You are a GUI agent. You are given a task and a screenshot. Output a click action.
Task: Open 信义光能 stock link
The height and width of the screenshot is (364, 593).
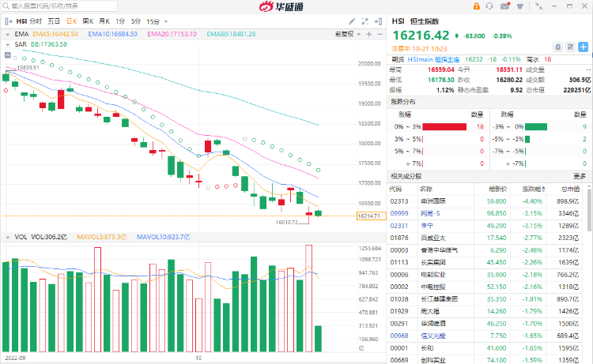pyautogui.click(x=433, y=336)
